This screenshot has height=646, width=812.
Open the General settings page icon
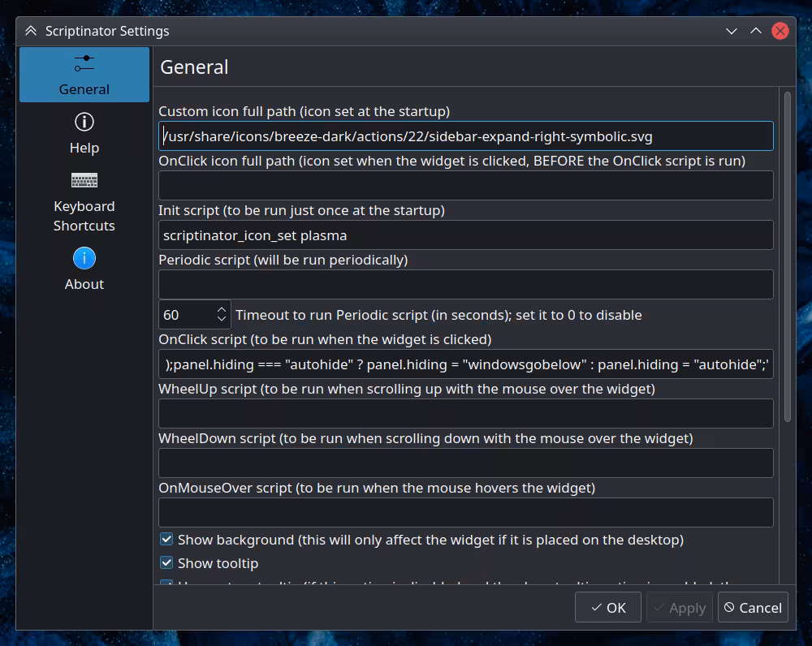(84, 63)
